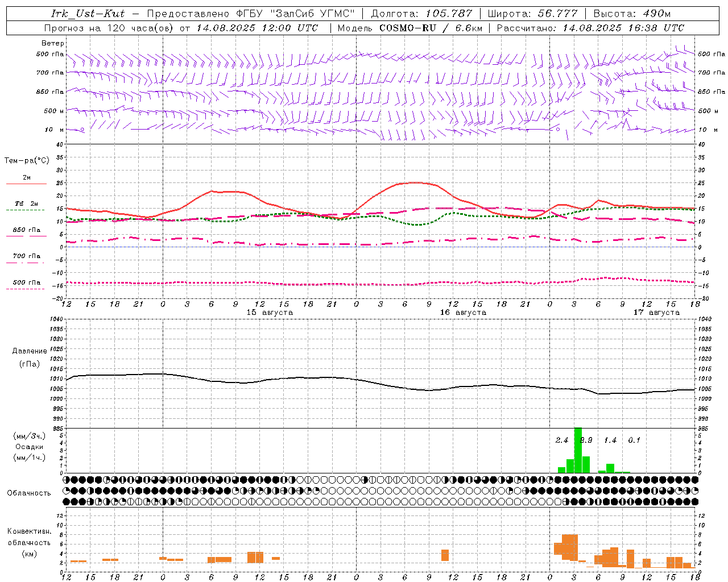Click the Облачность cloud cover label
The image size is (728, 582).
[29, 493]
